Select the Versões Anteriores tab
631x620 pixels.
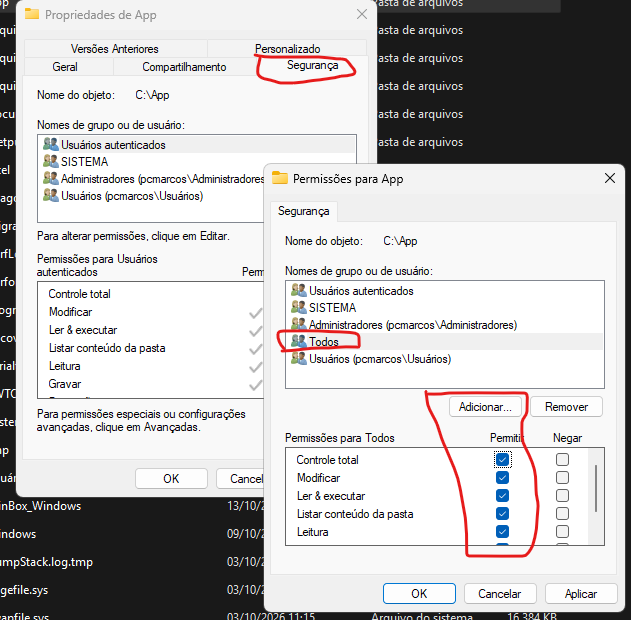pyautogui.click(x=115, y=49)
